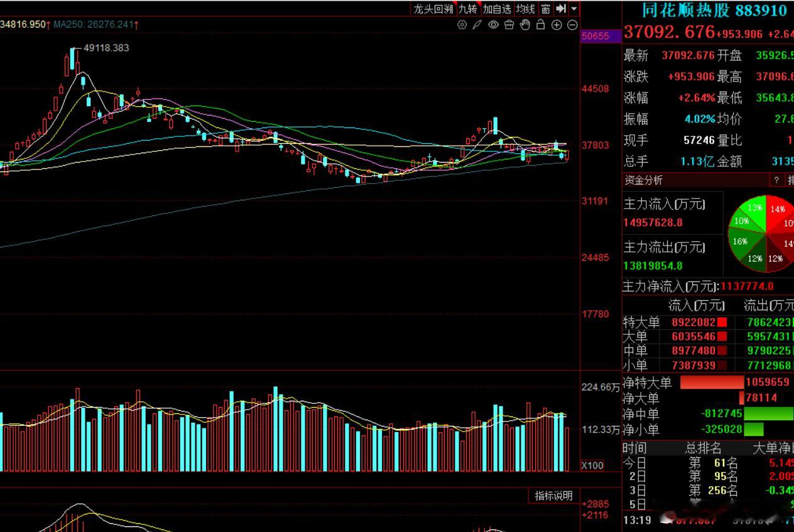Click the 224.66万 volume axis label
794x532 pixels.
[x=600, y=387]
